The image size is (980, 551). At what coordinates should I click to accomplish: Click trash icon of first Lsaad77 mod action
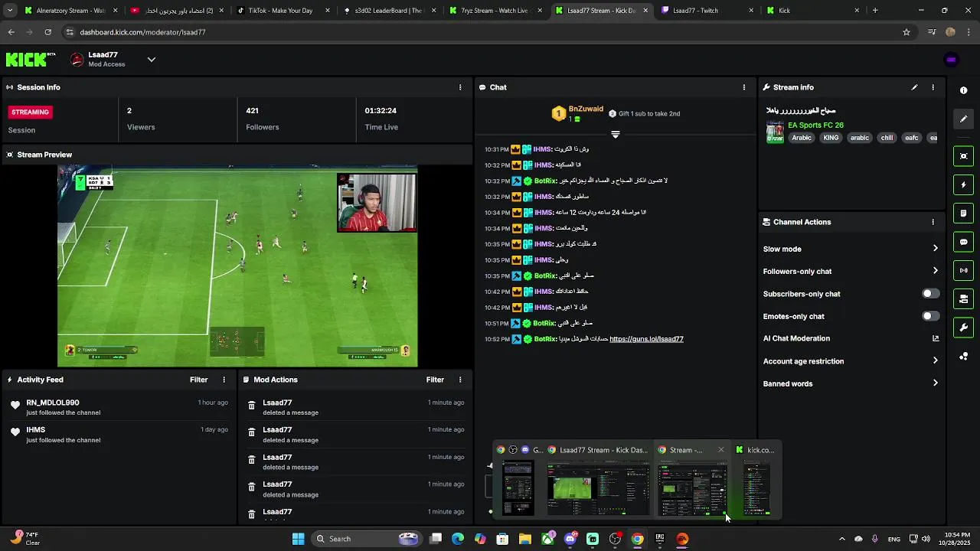click(x=251, y=406)
